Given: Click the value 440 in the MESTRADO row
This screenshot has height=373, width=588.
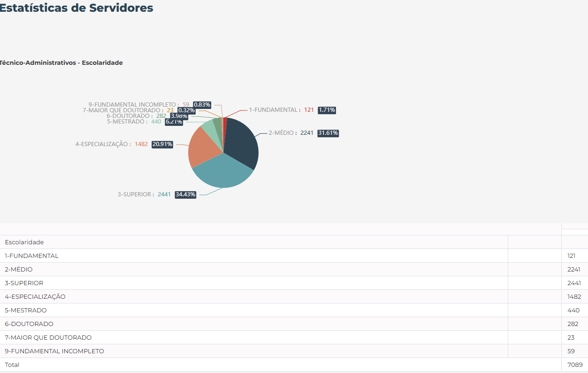Looking at the screenshot, I should point(573,311).
